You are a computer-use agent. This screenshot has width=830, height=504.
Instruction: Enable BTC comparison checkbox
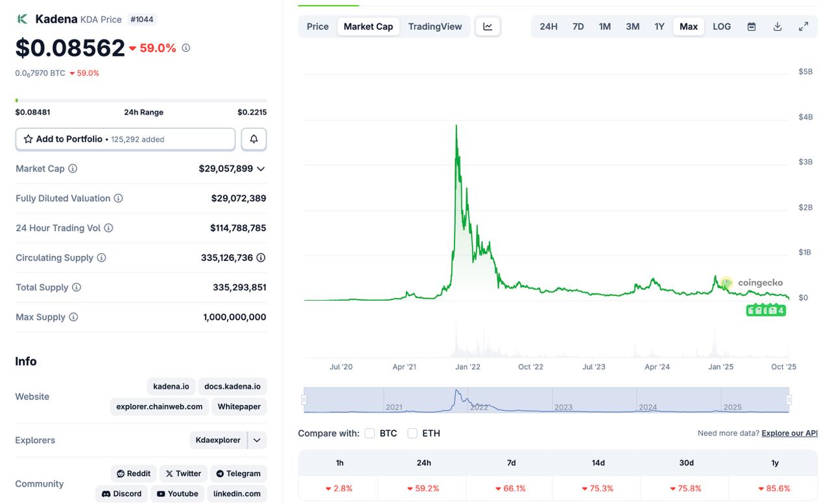click(370, 433)
